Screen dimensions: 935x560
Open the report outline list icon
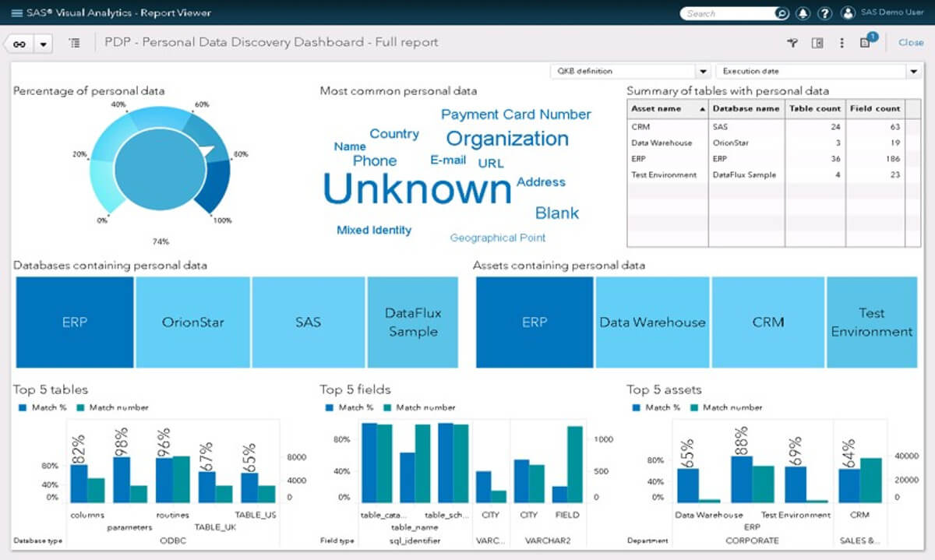(74, 44)
